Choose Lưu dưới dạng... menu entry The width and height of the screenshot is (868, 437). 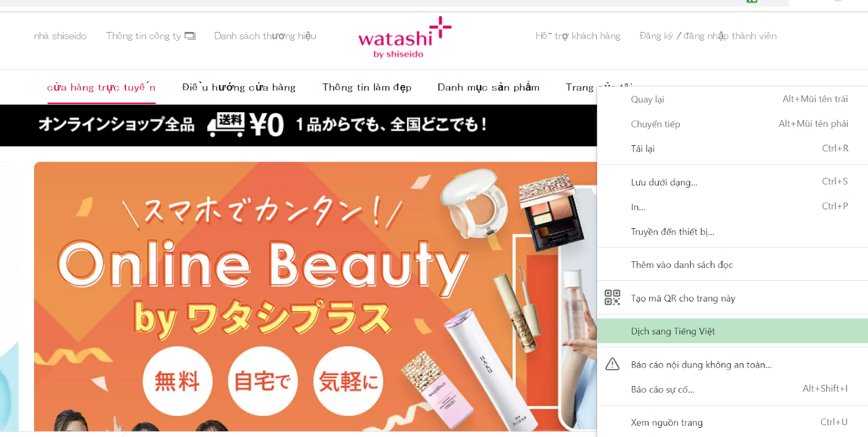point(732,182)
